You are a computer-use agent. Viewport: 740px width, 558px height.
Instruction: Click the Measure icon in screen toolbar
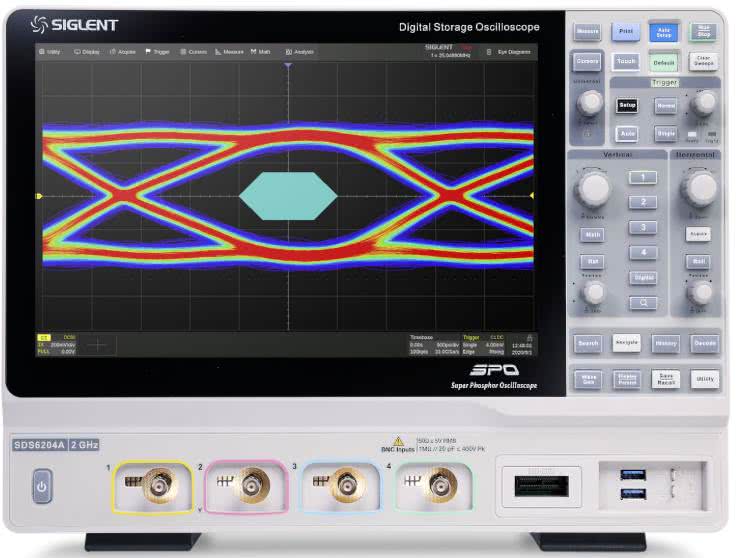(x=229, y=51)
